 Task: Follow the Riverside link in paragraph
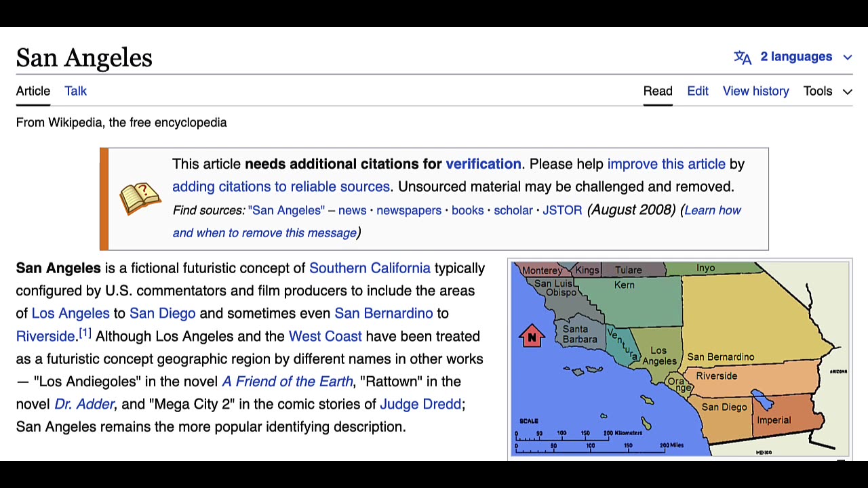tap(45, 336)
